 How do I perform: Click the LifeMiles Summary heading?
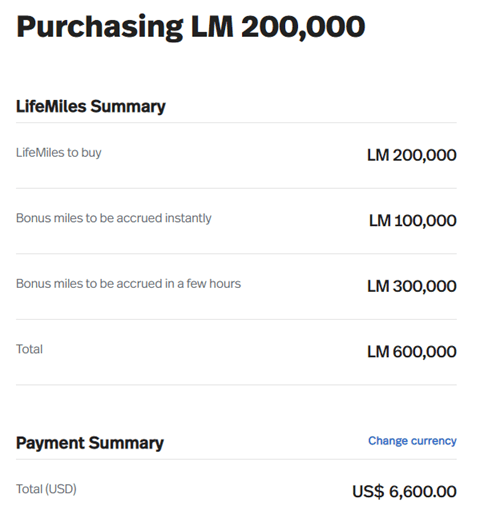point(91,107)
